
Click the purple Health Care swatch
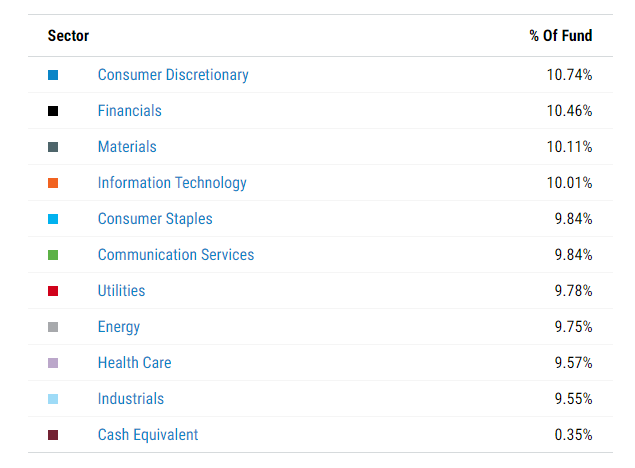coord(53,363)
